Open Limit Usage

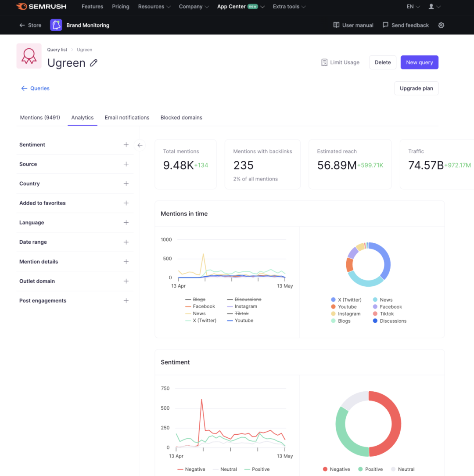tap(340, 62)
